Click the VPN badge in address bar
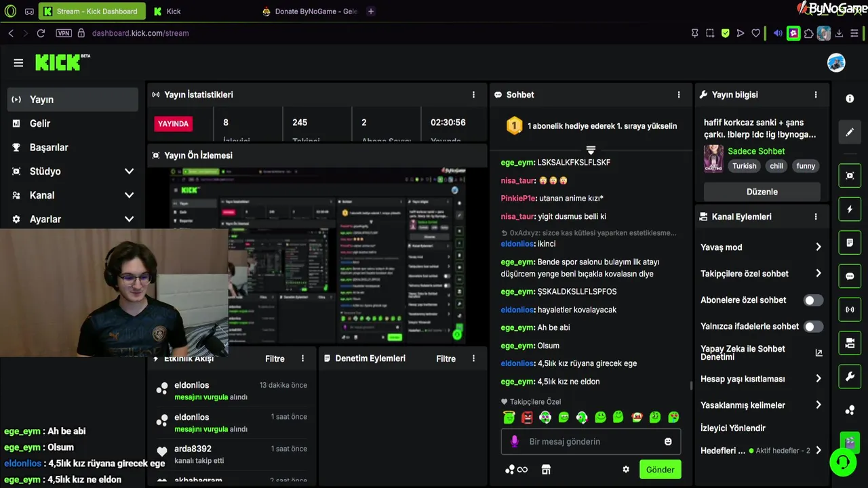The width and height of the screenshot is (868, 488). 64,33
